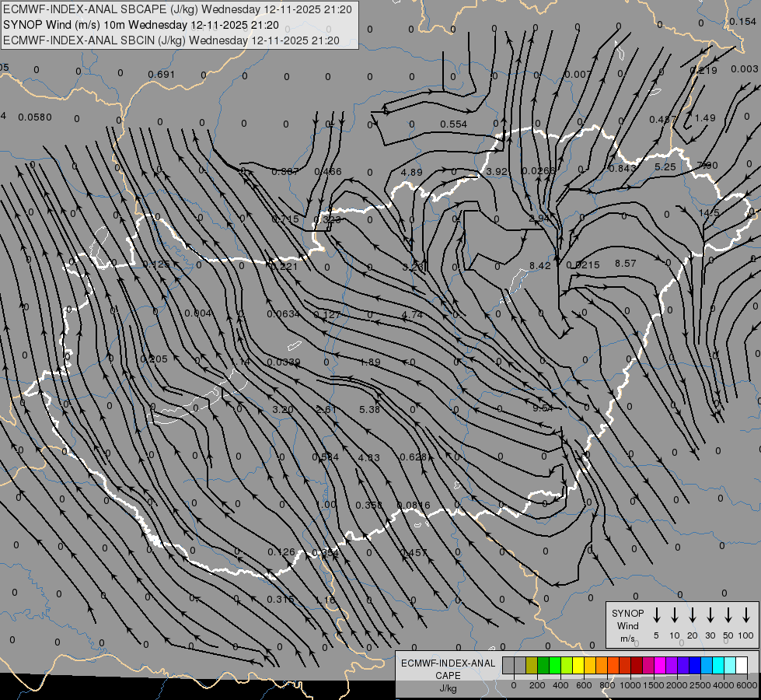Click the ECMWF-INDEX-ANAL CAPE J/kg legend label

pyautogui.click(x=448, y=676)
